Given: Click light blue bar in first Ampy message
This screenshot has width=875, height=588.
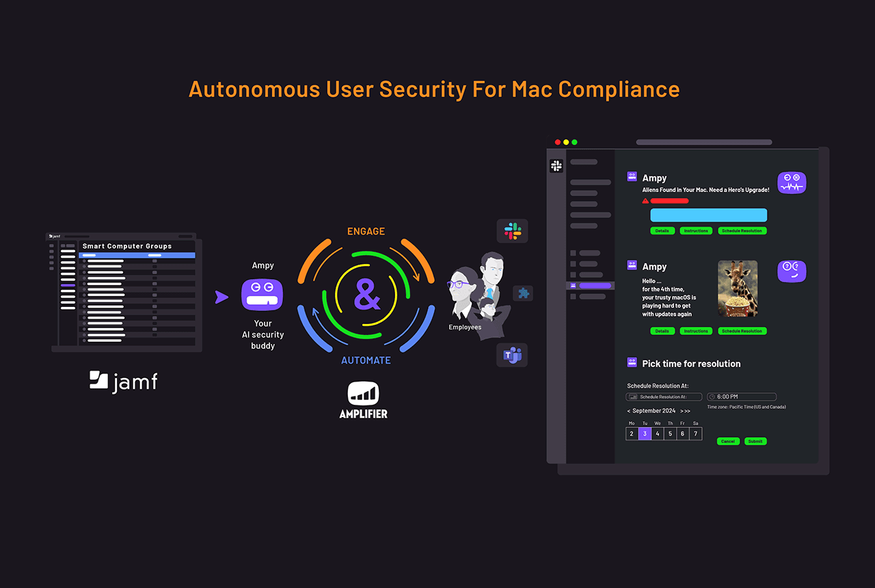Looking at the screenshot, I should 708,215.
